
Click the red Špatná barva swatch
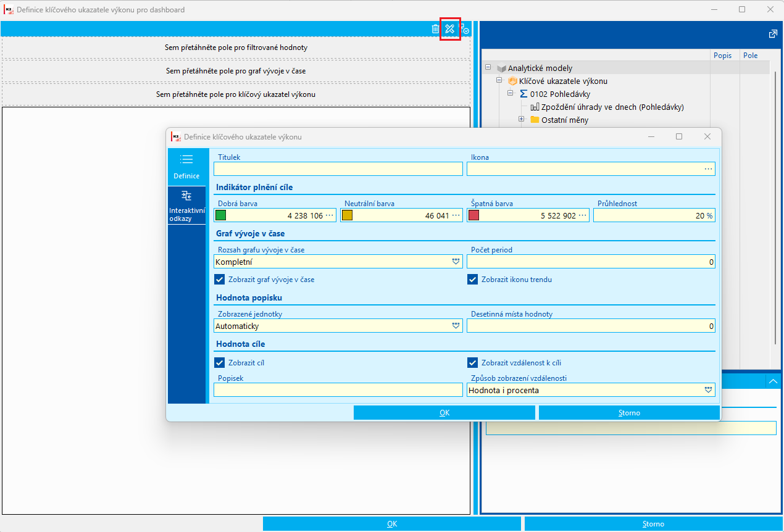click(x=474, y=215)
